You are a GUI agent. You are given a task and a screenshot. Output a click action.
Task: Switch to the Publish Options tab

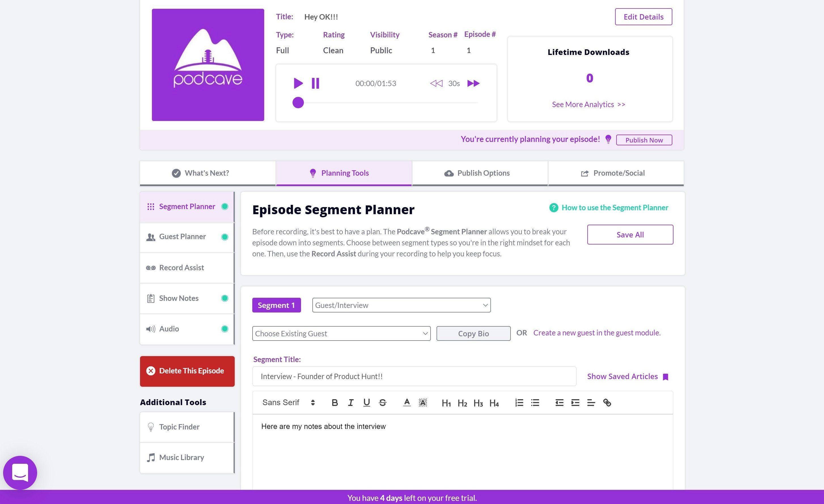[480, 173]
